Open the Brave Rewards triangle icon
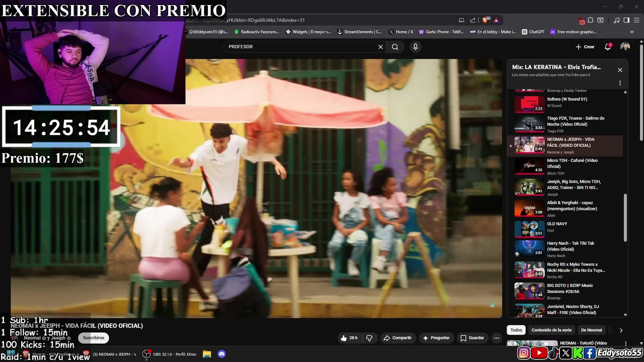 click(x=496, y=20)
